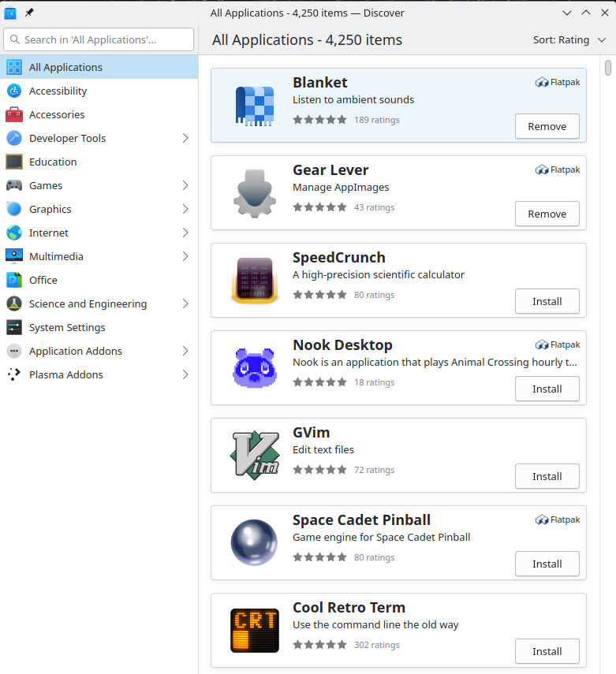Click the Application Addons ellipsis icon
This screenshot has height=674, width=616.
point(14,351)
